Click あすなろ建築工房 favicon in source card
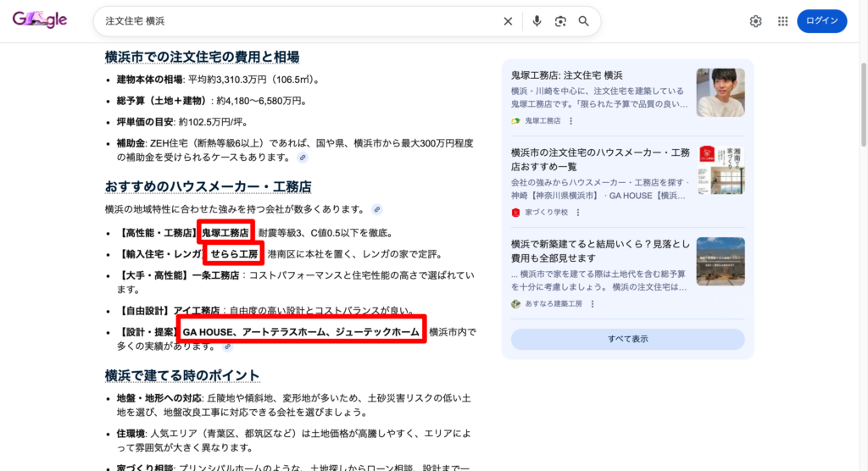 pos(515,304)
